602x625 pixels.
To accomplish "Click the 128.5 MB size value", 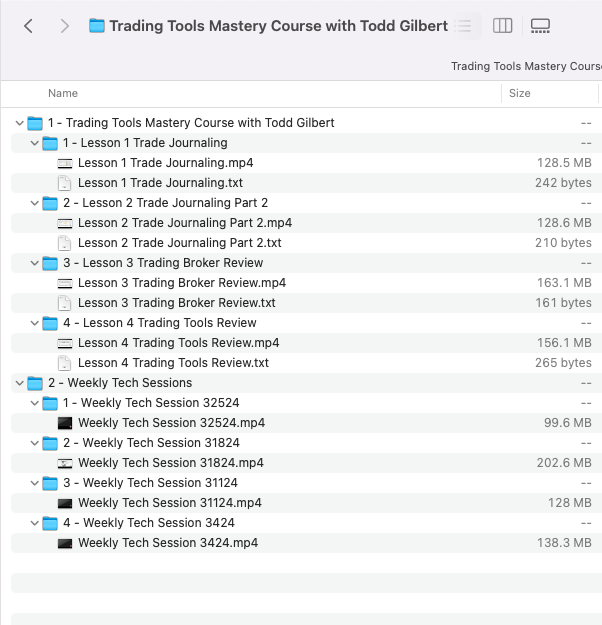I will [x=564, y=163].
